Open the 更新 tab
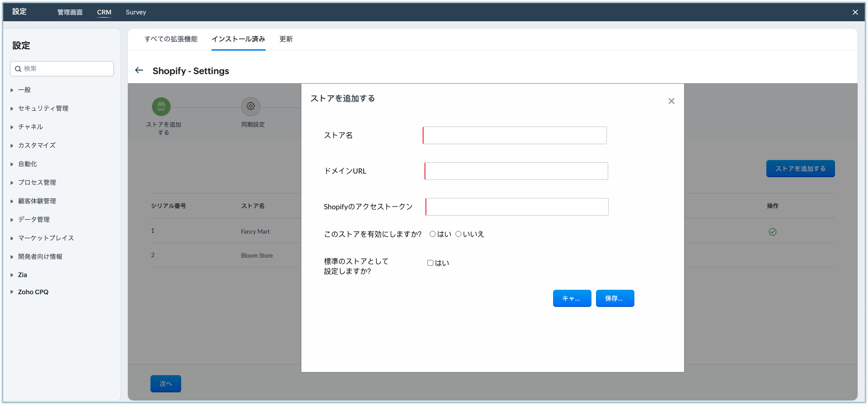868x405 pixels. point(286,39)
